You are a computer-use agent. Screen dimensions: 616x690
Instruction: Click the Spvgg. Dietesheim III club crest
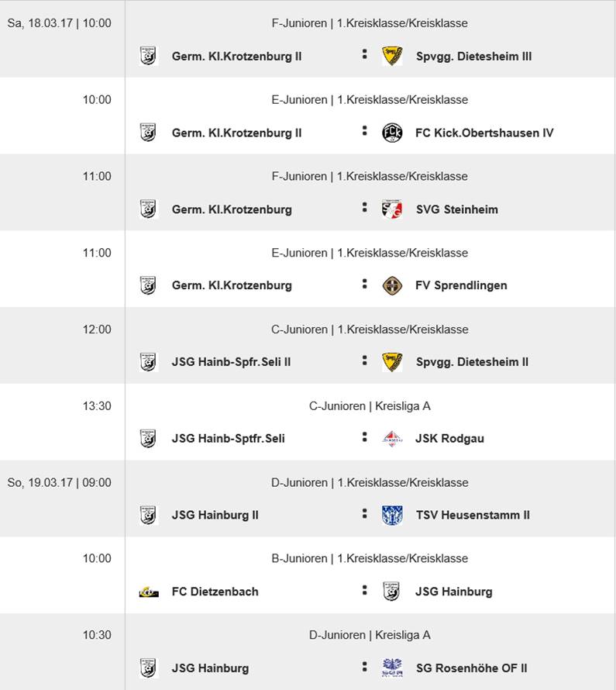click(x=392, y=56)
